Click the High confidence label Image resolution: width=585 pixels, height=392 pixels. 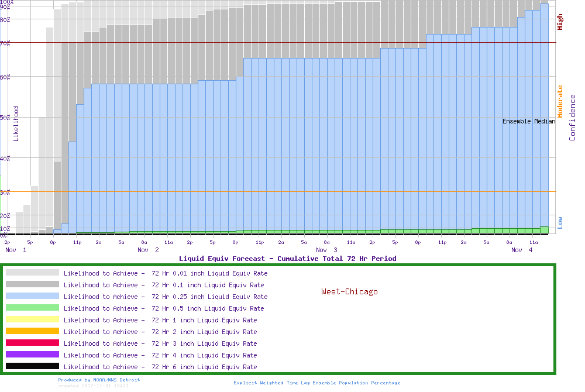click(560, 22)
